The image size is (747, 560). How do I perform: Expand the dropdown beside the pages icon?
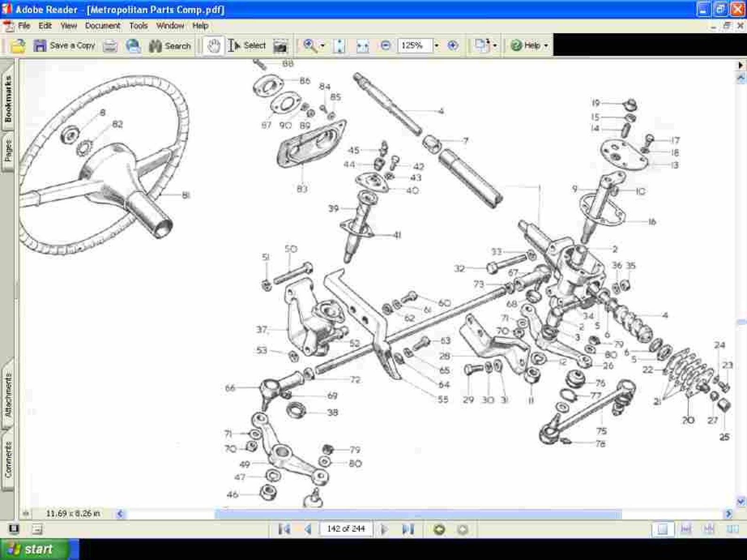495,46
